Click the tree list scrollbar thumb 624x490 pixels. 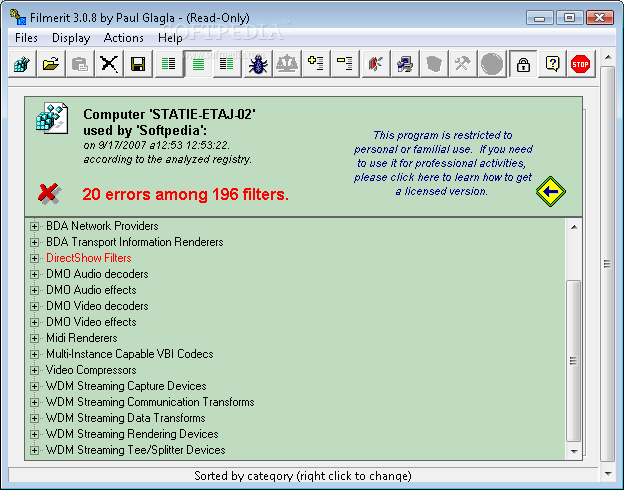(x=573, y=361)
